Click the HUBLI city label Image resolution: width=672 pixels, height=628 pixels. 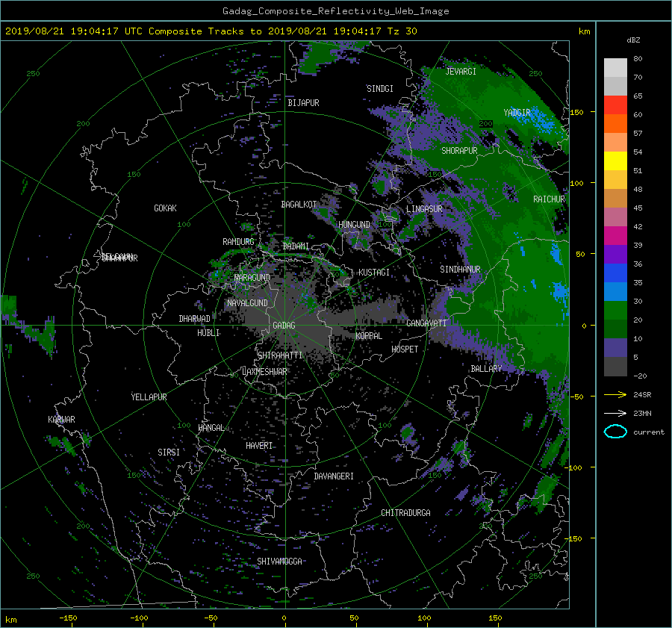pos(208,332)
